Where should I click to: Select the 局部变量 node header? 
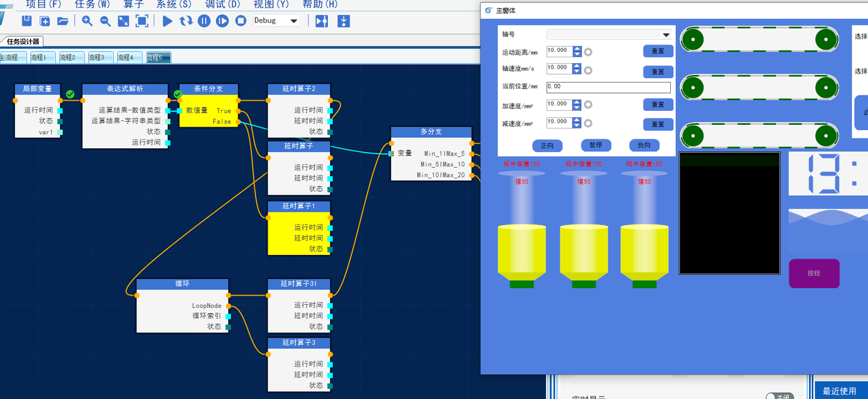coord(37,89)
